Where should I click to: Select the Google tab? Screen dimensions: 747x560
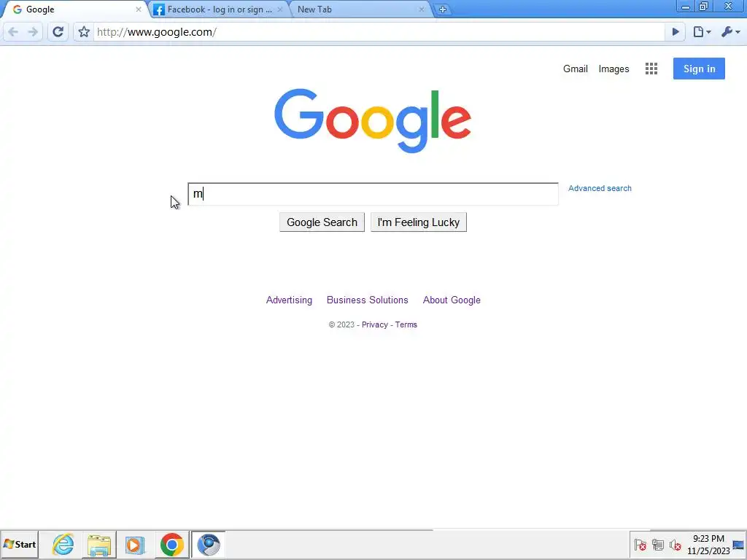(74, 9)
